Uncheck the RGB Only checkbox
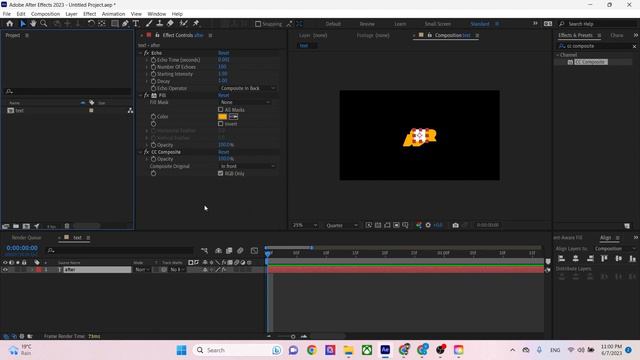640x360 pixels. coord(220,173)
